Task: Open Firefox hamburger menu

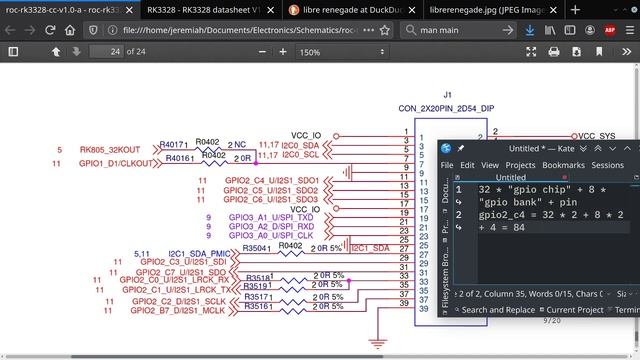Action: point(630,30)
